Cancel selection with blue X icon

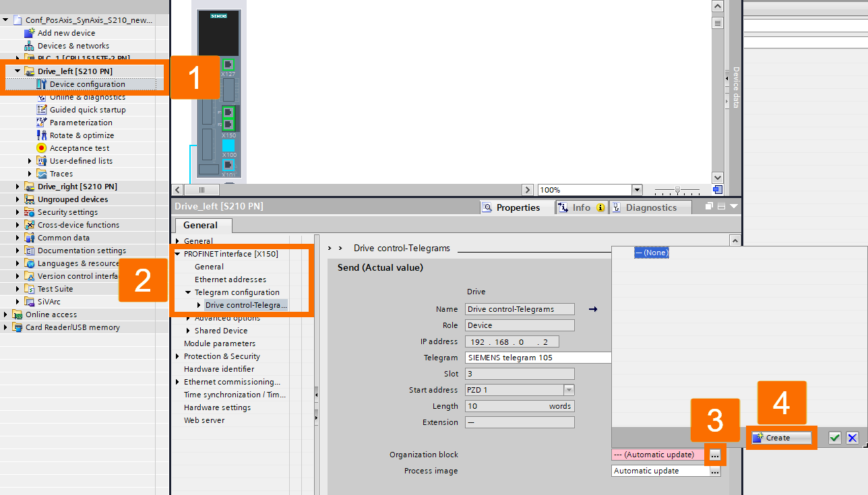[x=852, y=438]
